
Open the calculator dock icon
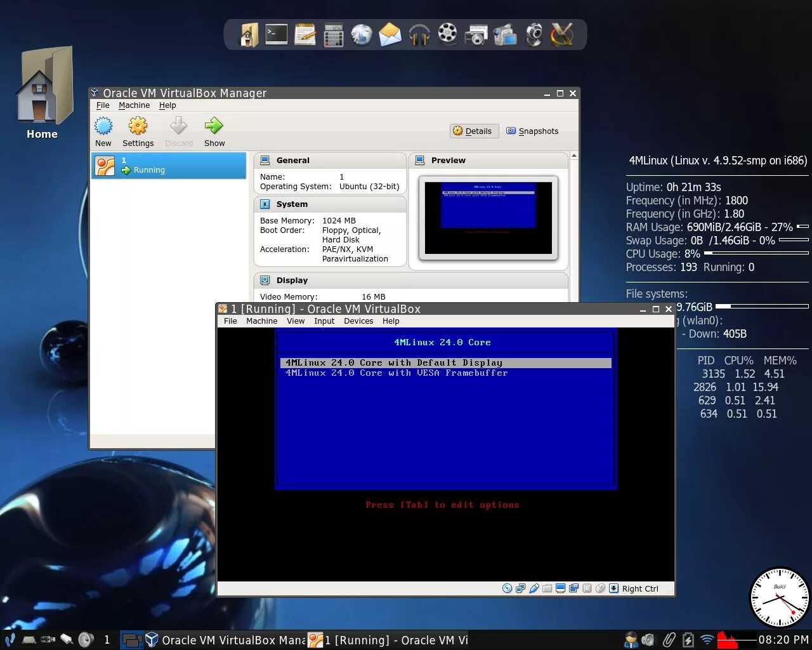333,35
